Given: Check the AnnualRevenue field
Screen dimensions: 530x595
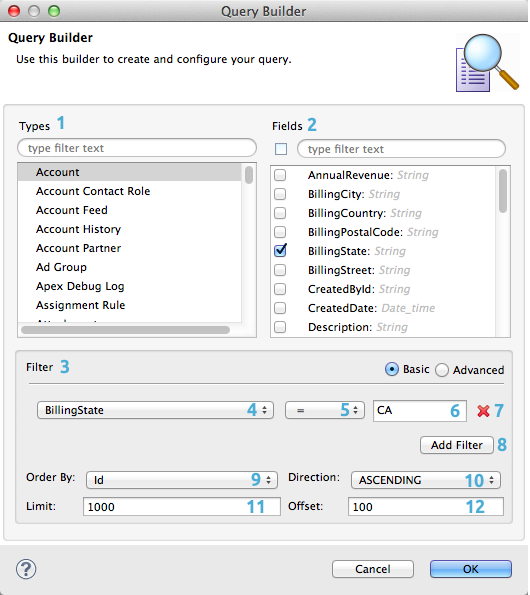Looking at the screenshot, I should pyautogui.click(x=280, y=175).
